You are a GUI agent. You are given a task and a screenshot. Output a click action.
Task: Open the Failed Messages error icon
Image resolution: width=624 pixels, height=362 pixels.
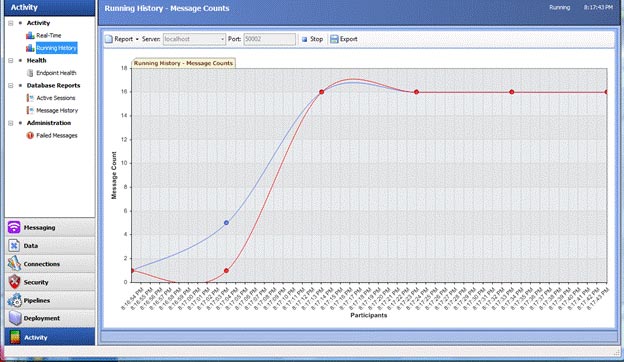(x=30, y=135)
